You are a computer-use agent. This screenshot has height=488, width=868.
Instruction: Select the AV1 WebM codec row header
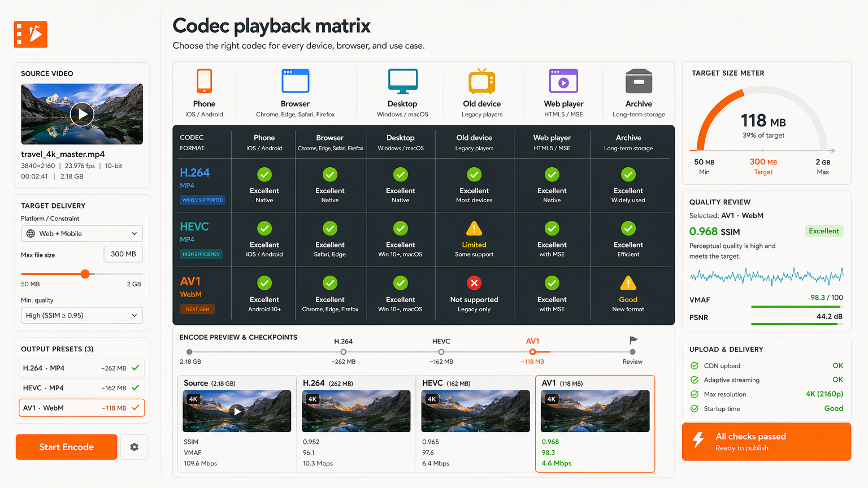(x=202, y=294)
